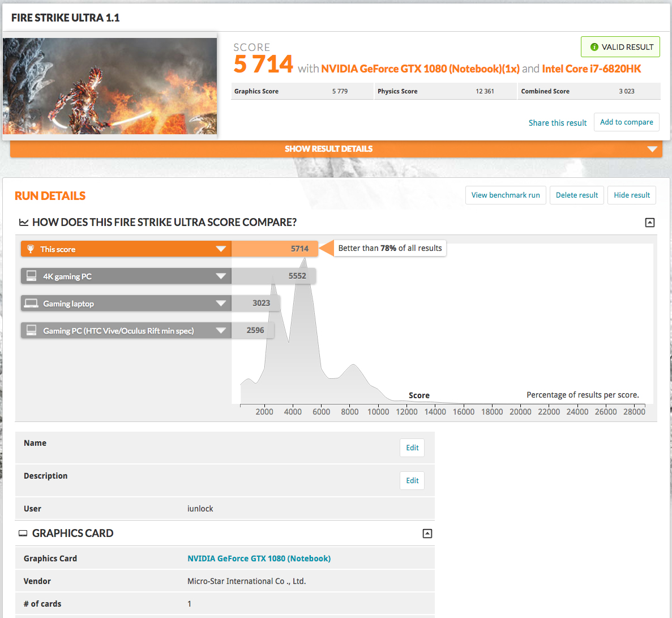Click Intel Core i7-6820HK link
672x618 pixels.
click(x=592, y=69)
